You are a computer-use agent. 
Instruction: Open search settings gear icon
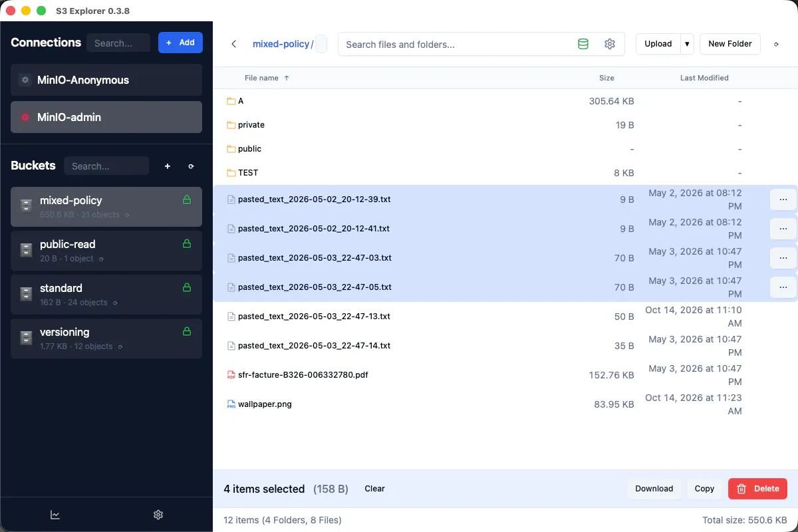click(x=610, y=44)
